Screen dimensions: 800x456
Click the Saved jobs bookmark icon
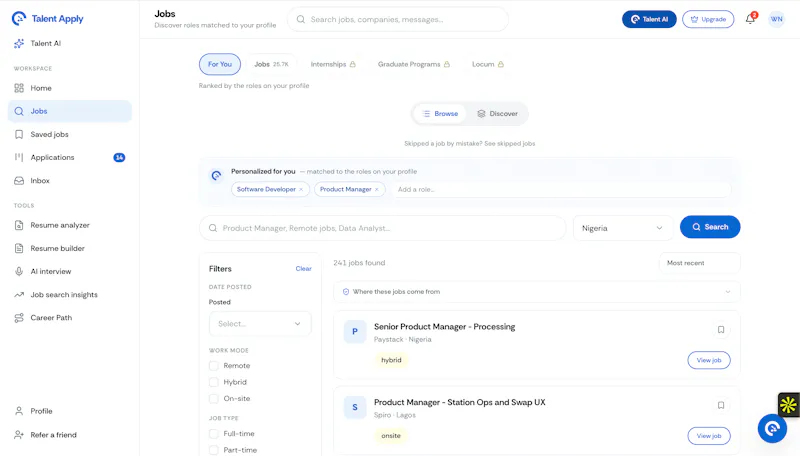click(19, 134)
